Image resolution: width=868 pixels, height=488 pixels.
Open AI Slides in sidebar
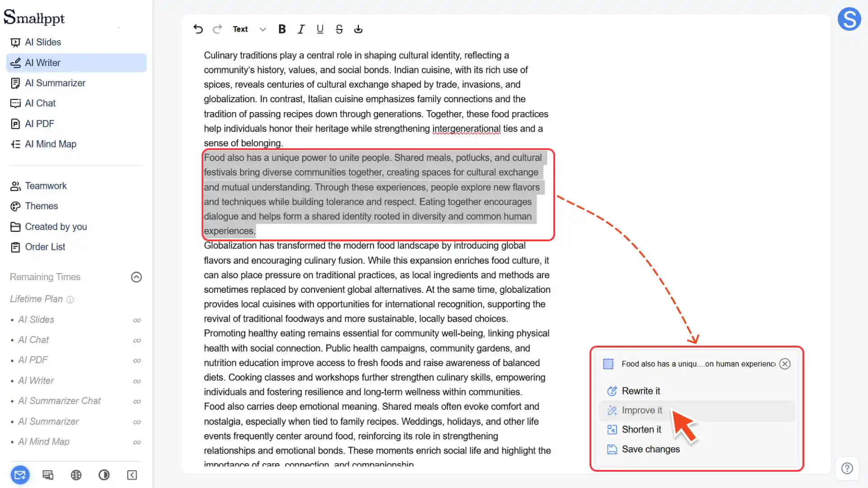coord(76,42)
